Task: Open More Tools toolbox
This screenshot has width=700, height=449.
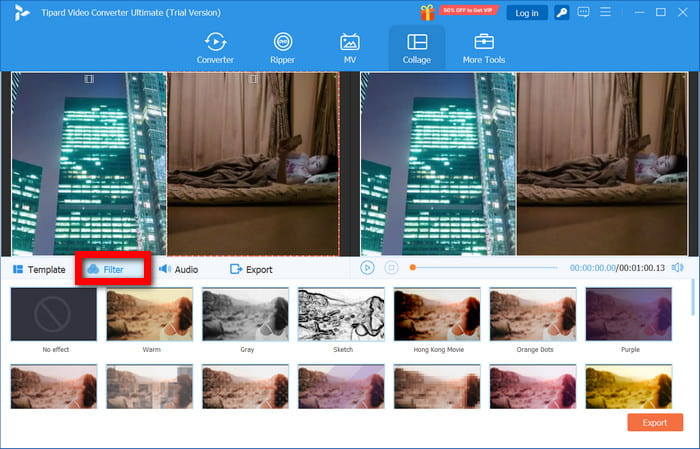Action: point(483,48)
